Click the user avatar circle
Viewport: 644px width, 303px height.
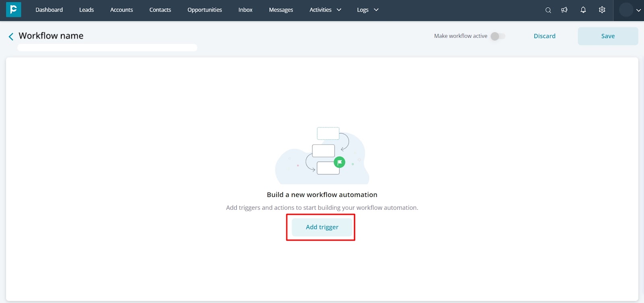point(626,10)
